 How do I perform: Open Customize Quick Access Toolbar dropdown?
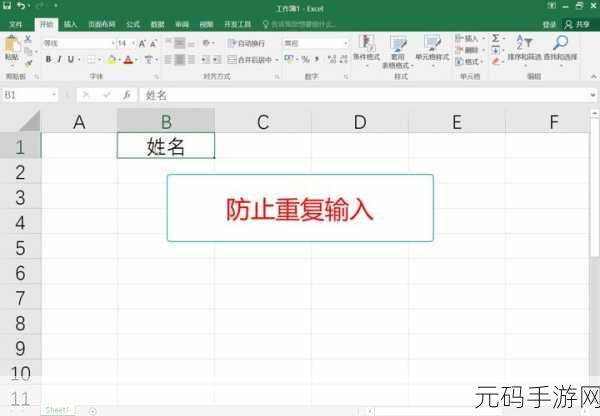[x=56, y=6]
